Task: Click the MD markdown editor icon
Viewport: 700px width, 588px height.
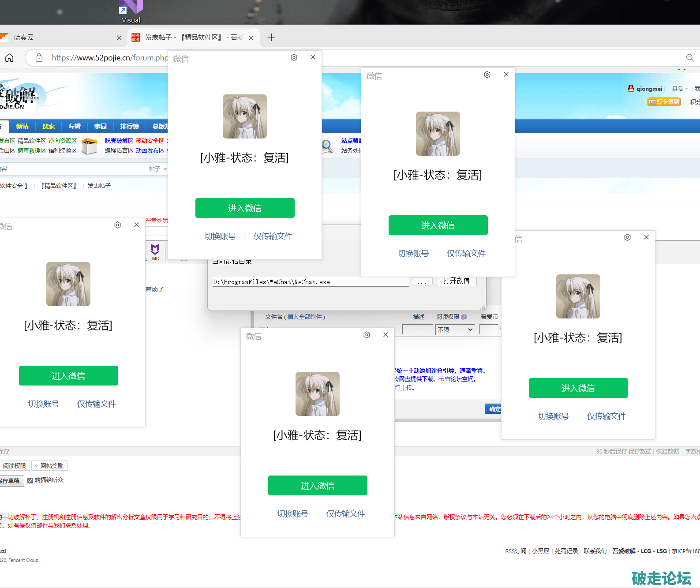Action: click(x=155, y=252)
